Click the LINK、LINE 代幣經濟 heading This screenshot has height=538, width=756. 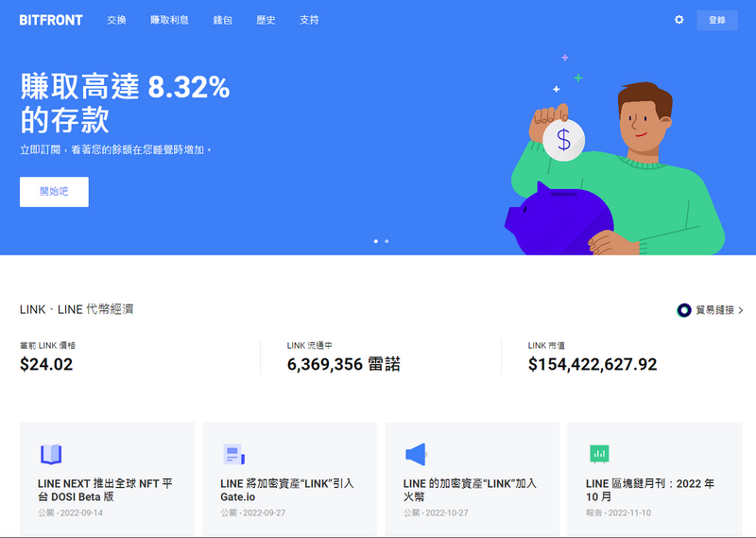coord(77,309)
